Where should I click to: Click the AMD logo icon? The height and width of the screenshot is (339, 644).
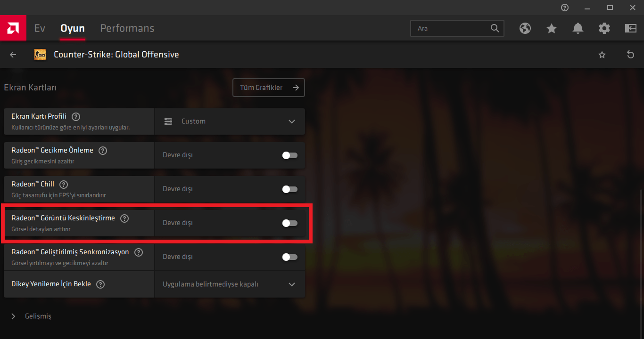[x=13, y=28]
